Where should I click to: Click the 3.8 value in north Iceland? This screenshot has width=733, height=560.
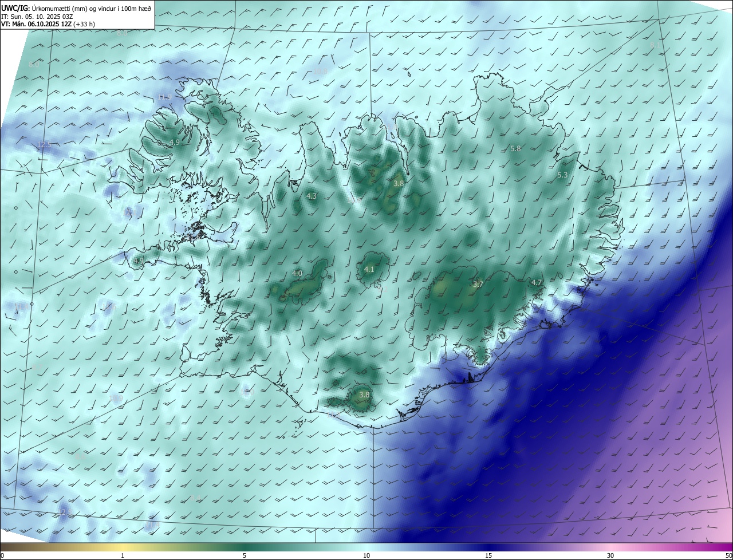point(399,183)
